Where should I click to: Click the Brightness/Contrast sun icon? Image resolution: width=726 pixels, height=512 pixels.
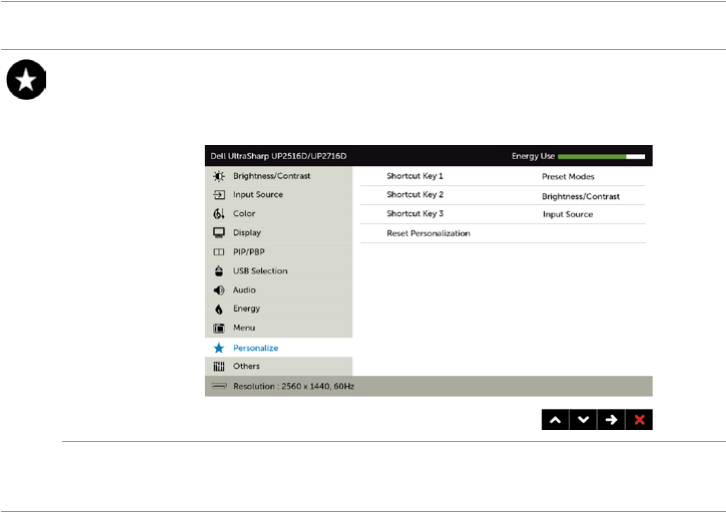pyautogui.click(x=219, y=176)
